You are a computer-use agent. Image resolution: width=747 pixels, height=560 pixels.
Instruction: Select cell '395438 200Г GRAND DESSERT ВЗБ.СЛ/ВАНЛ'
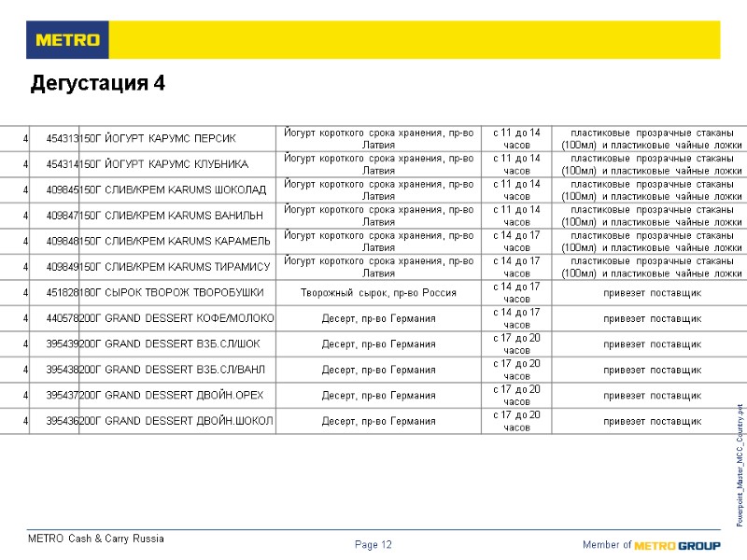point(155,370)
